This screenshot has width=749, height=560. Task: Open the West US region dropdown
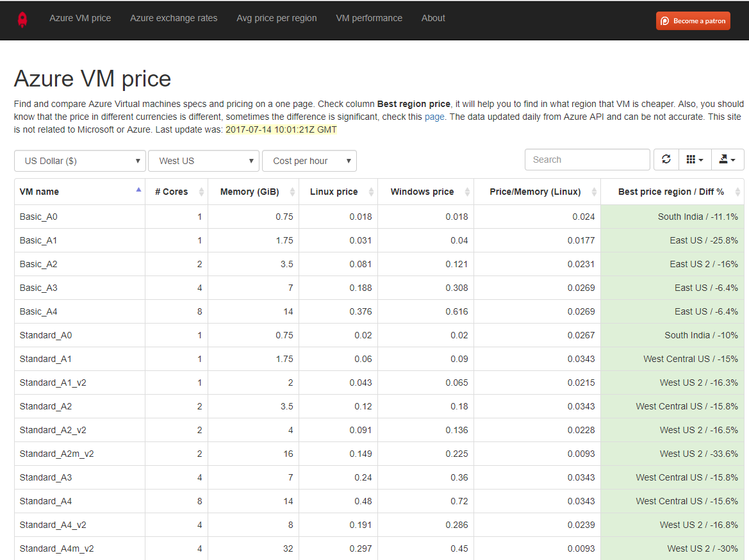pyautogui.click(x=204, y=161)
